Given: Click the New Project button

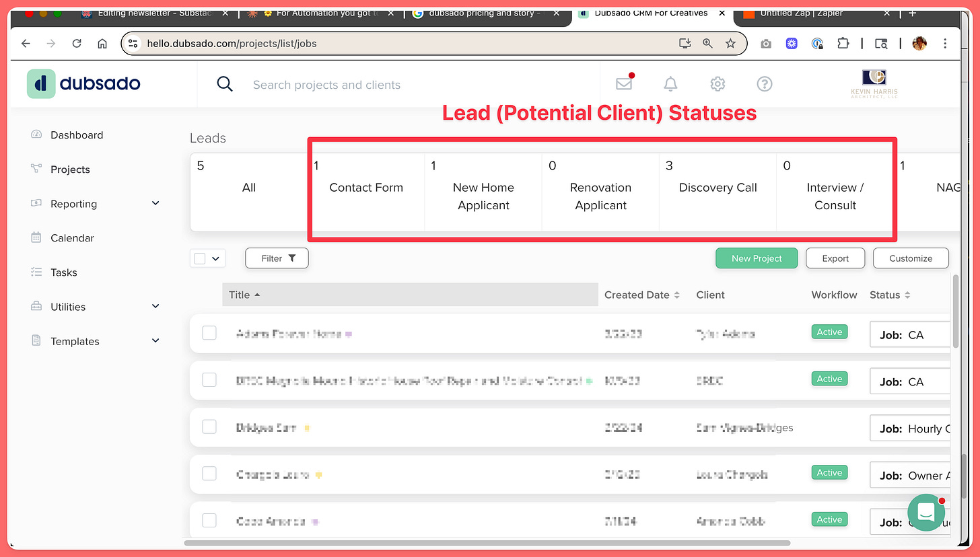Looking at the screenshot, I should click(x=757, y=258).
